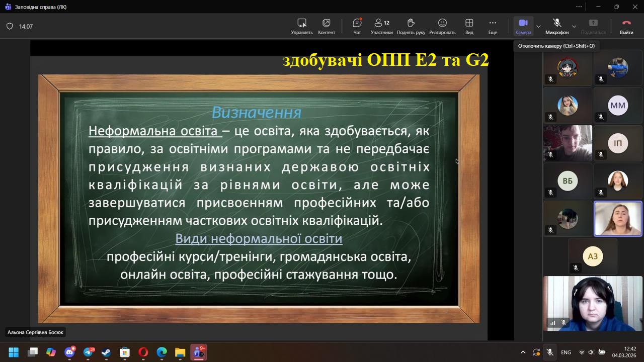Screen dimensions: 644x362
Task: Expand microphone options dropdown arrow
Action: coord(574,26)
